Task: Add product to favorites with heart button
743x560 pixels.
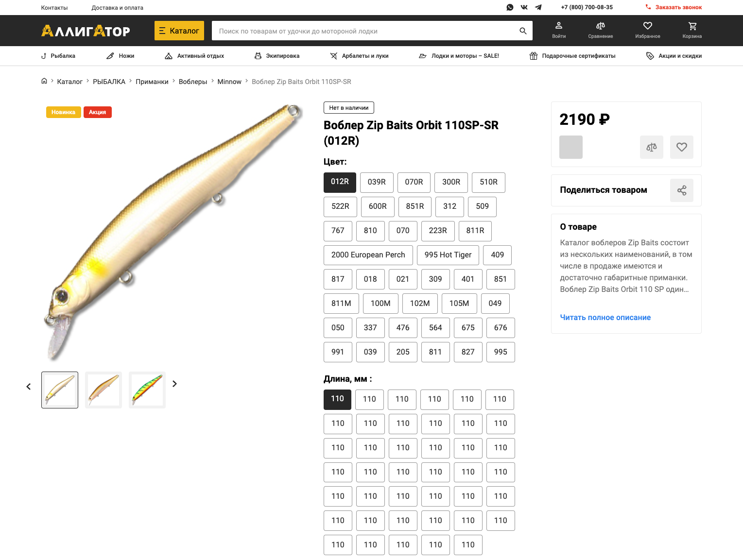Action: point(682,147)
